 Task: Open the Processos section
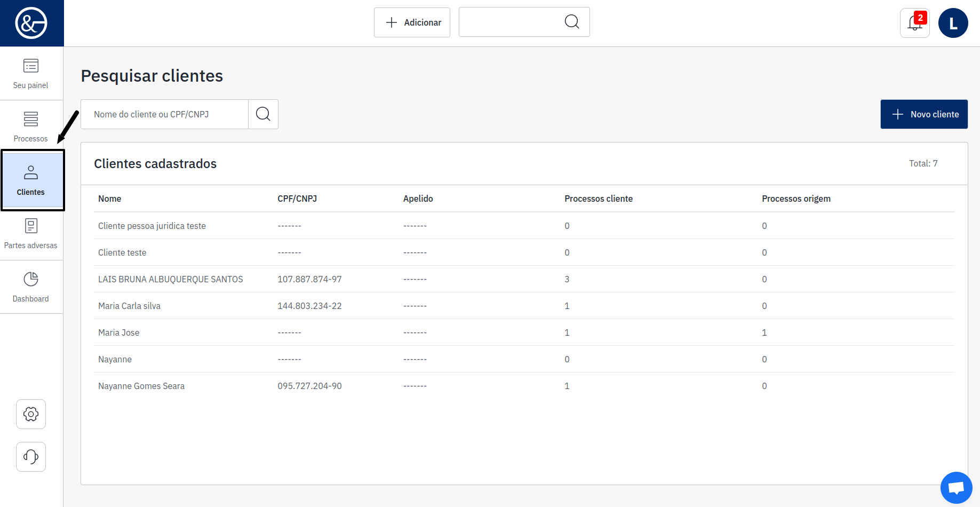click(31, 127)
